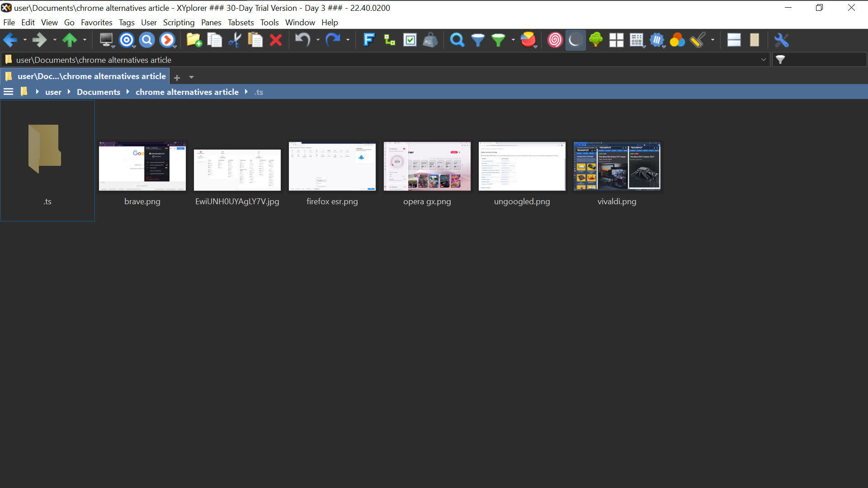This screenshot has width=868, height=488.
Task: Click the Copy pages icon in toolbar
Action: click(215, 40)
